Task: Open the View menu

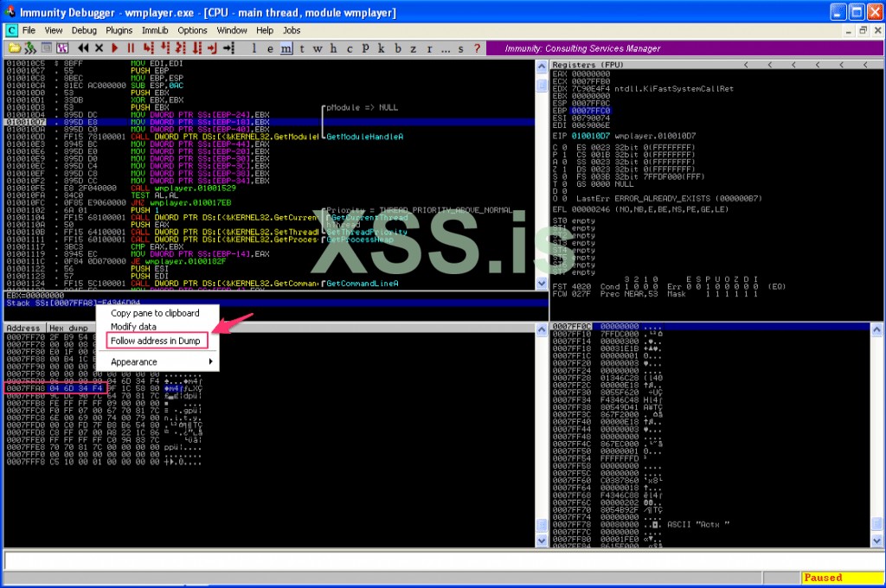Action: pyautogui.click(x=54, y=30)
